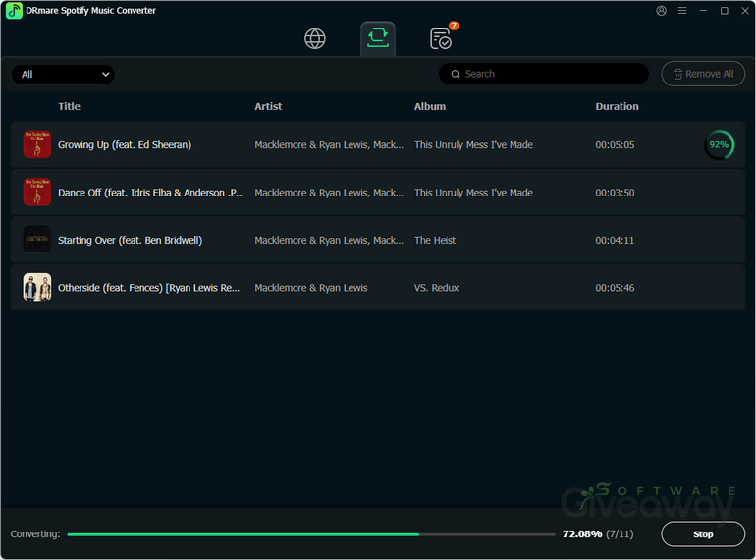Click the magnifier icon in search box
This screenshot has width=756, height=560.
[456, 74]
